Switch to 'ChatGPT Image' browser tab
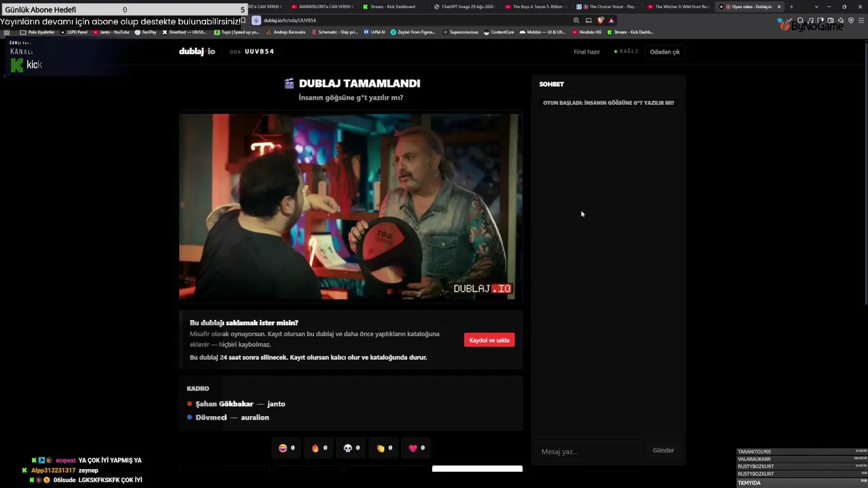 [x=464, y=7]
